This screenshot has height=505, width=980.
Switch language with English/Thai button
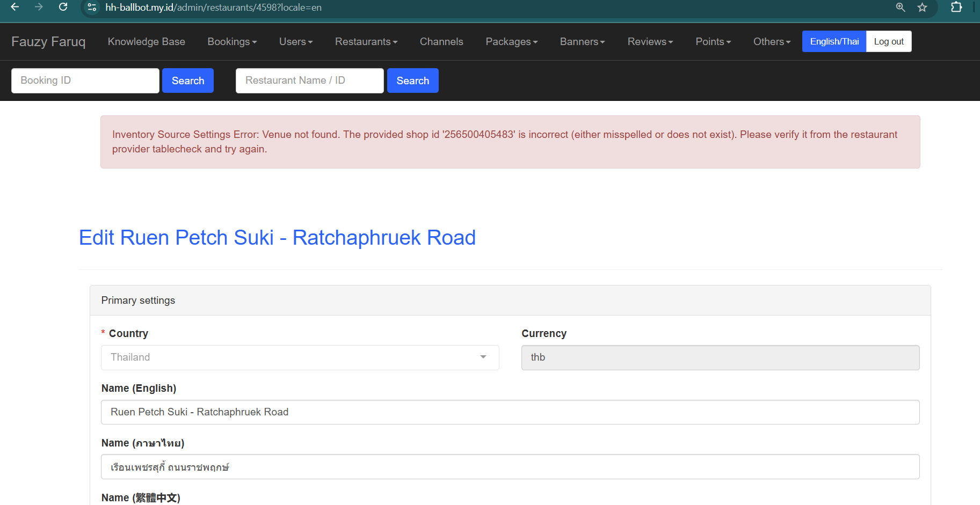click(x=834, y=42)
